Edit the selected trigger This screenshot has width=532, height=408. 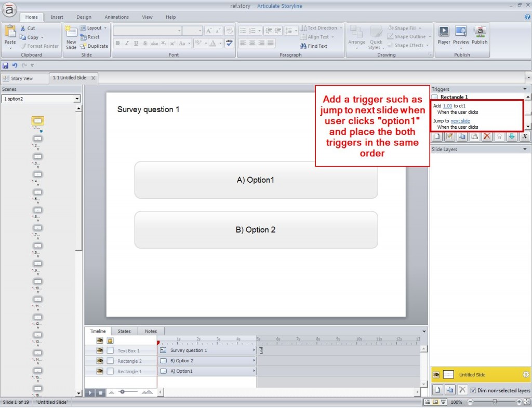pyautogui.click(x=449, y=136)
